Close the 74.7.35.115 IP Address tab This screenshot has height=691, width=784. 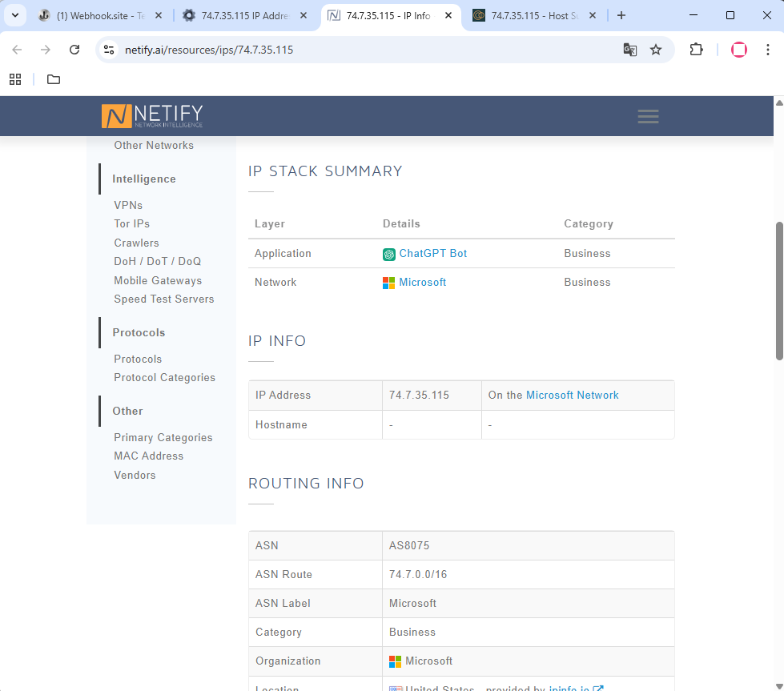click(x=304, y=15)
